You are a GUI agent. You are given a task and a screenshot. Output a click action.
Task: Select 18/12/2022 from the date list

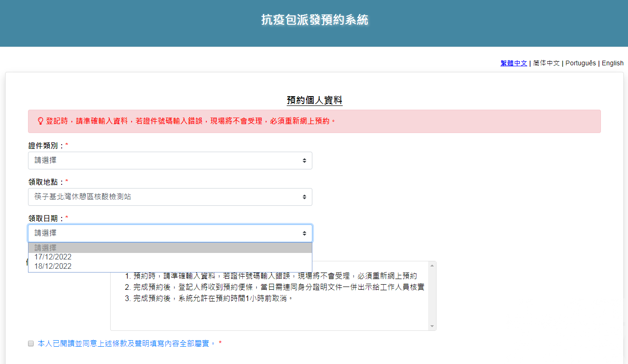170,266
